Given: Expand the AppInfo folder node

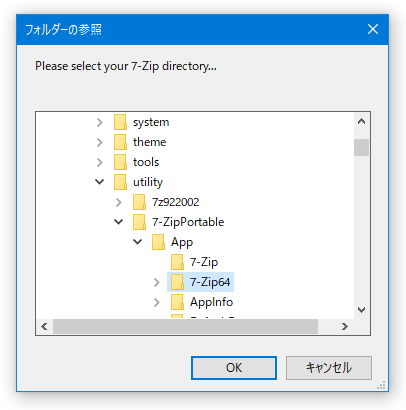Looking at the screenshot, I should pyautogui.click(x=157, y=302).
